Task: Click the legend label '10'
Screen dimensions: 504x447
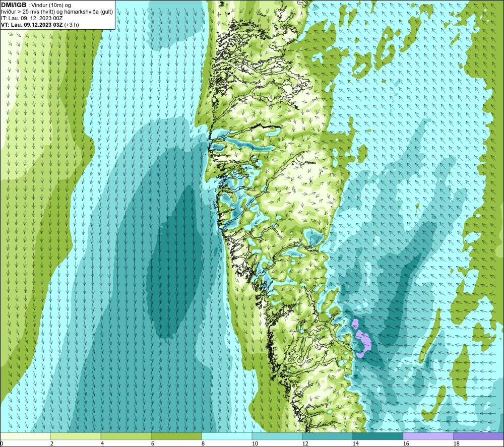Action: coord(255,444)
